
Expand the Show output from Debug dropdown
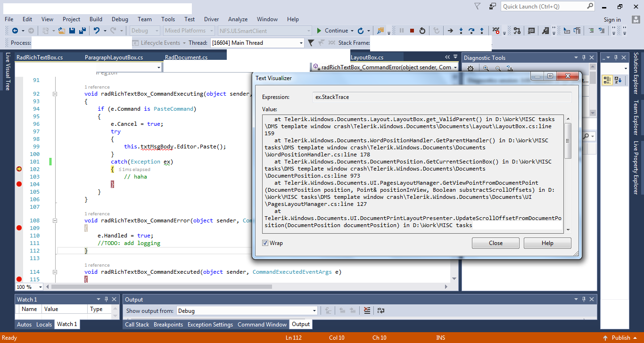coord(314,310)
